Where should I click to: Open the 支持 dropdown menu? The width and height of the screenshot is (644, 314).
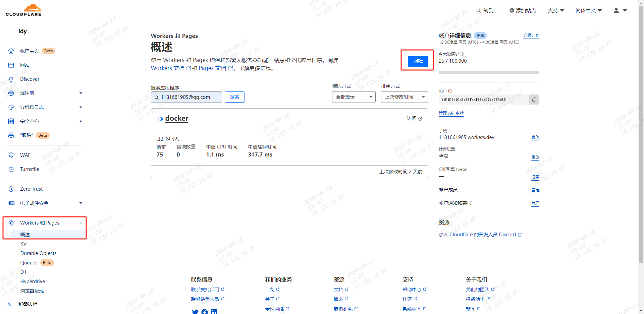click(556, 11)
